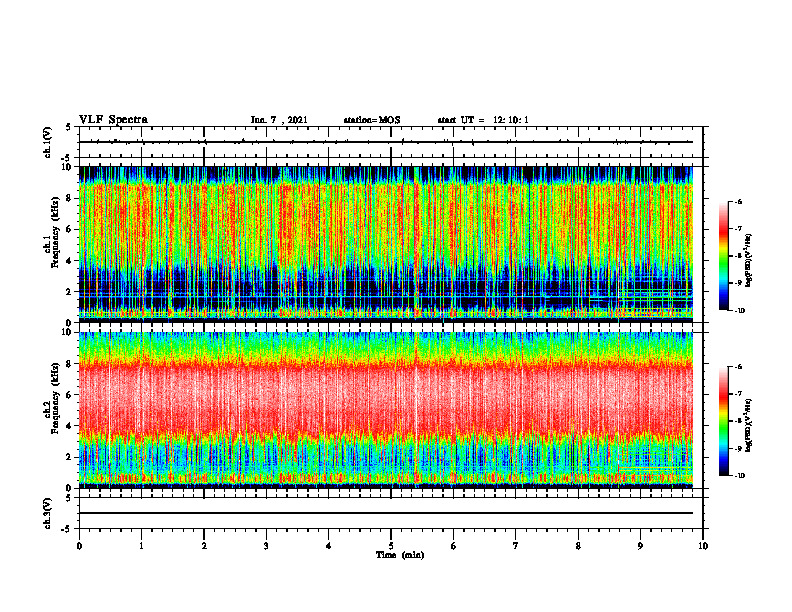Click the "4" minute tick label
This screenshot has height=612, width=792.
(x=329, y=546)
